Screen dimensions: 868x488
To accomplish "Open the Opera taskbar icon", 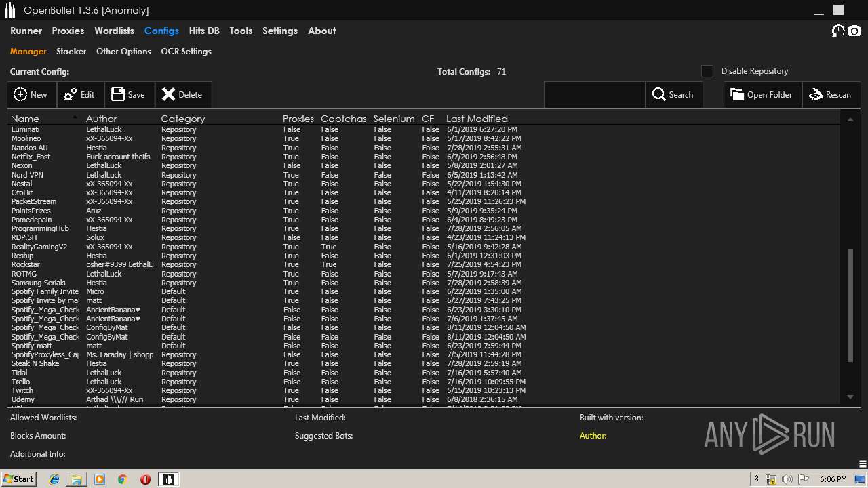I will [145, 479].
